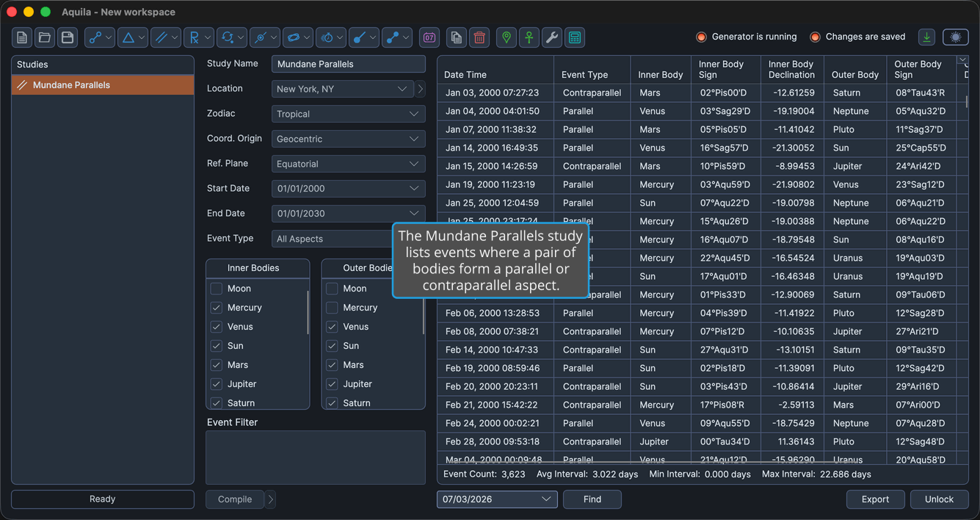980x520 pixels.
Task: Expand the table column chooser arrow
Action: [962, 60]
